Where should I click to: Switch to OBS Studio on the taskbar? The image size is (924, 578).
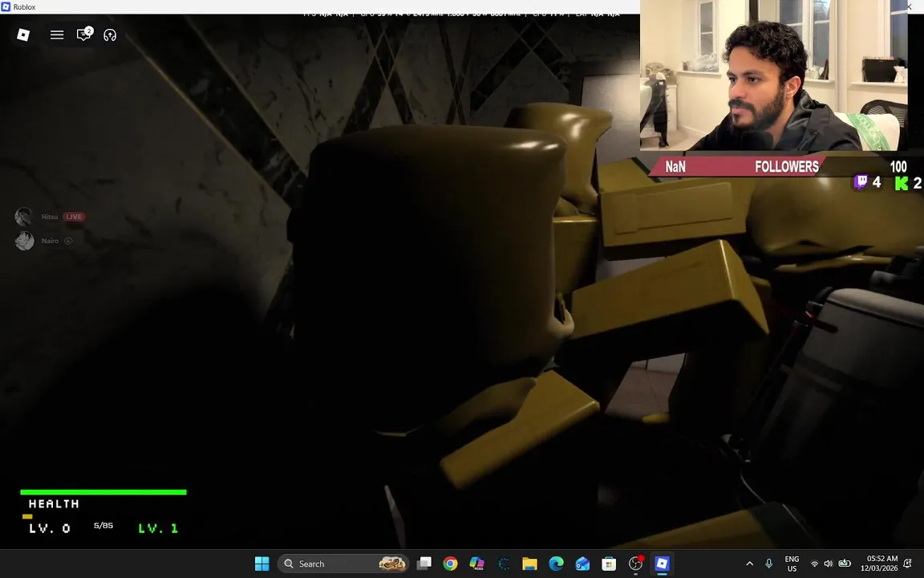pyautogui.click(x=635, y=564)
